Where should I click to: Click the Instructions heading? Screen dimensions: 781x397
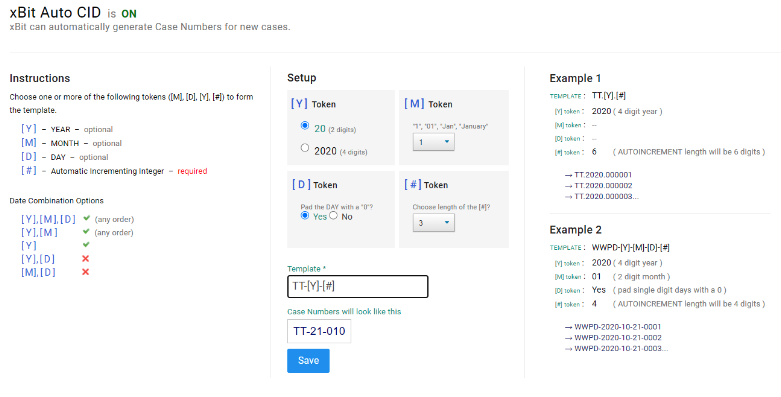[x=40, y=78]
